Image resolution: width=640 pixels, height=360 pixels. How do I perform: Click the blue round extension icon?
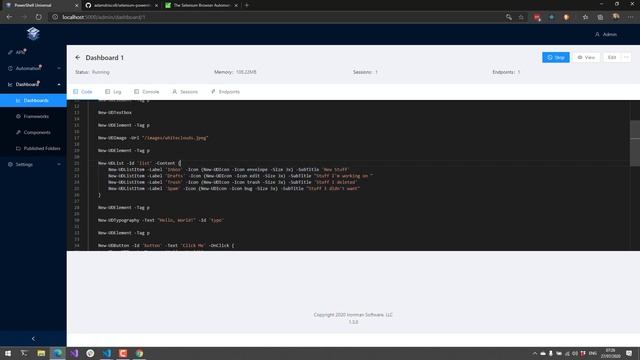551,17
